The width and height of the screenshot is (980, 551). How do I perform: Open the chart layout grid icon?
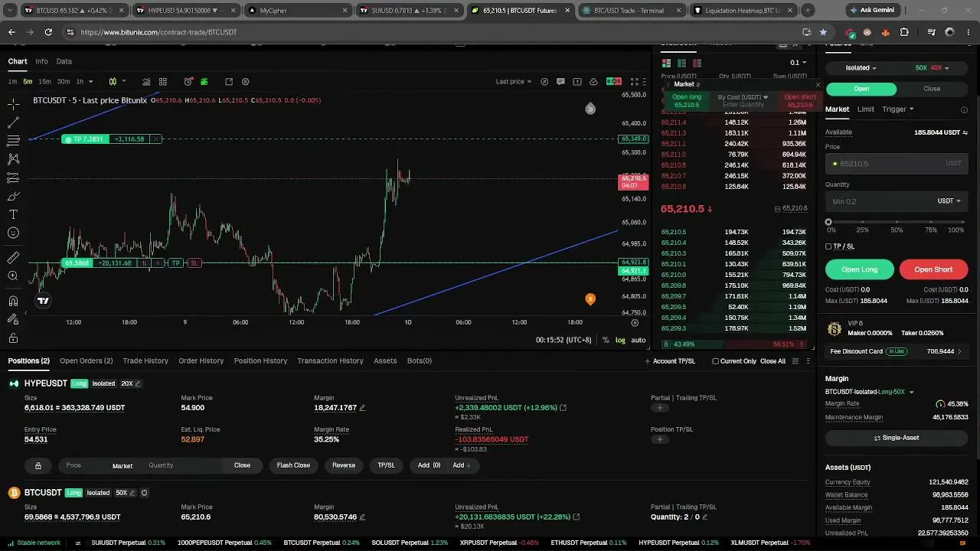(x=163, y=82)
